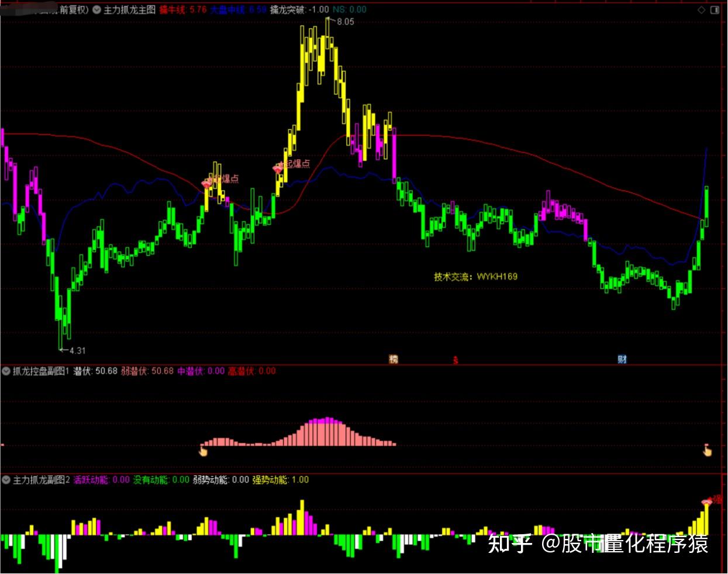Click the 高潜伏: 0.00 value
728x574 pixels.
pyautogui.click(x=252, y=371)
